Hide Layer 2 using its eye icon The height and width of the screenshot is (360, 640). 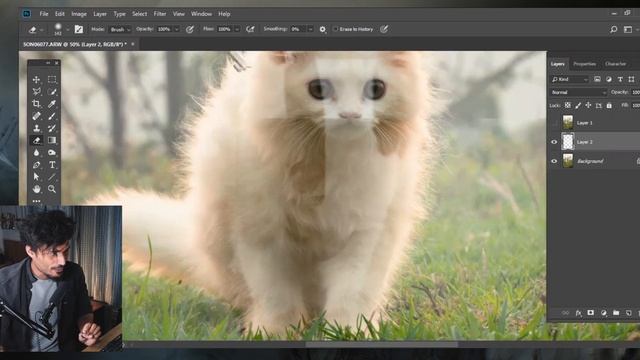(x=554, y=142)
